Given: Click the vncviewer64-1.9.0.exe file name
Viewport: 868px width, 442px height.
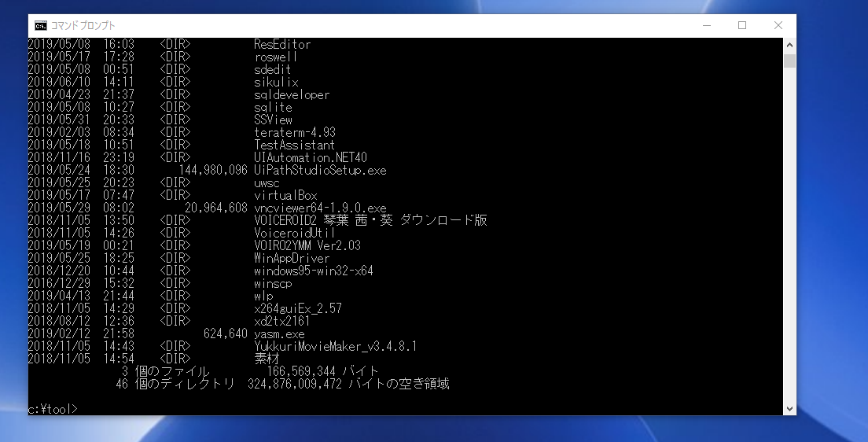Looking at the screenshot, I should point(320,208).
